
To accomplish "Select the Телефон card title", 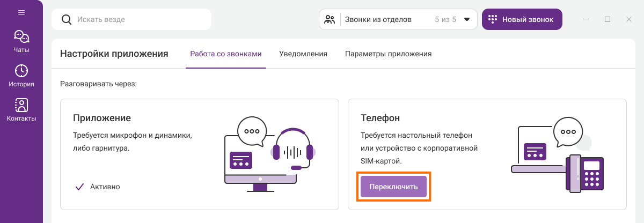I will coord(380,118).
